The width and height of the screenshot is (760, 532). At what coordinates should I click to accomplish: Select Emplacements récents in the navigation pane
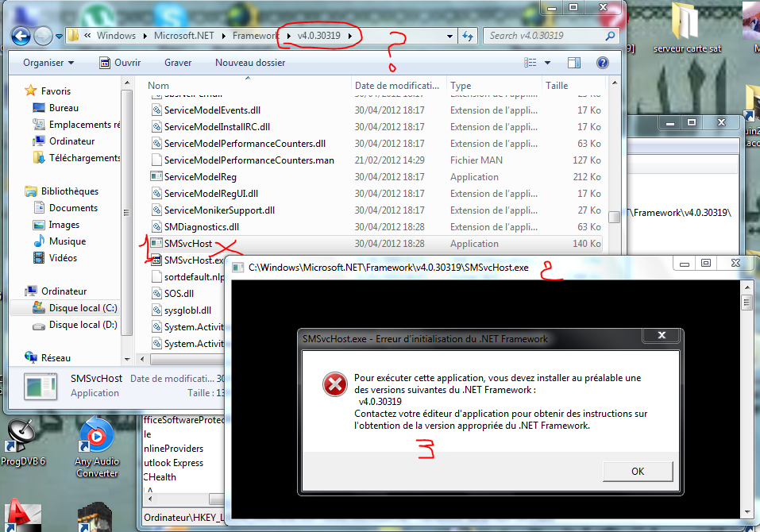[76, 125]
